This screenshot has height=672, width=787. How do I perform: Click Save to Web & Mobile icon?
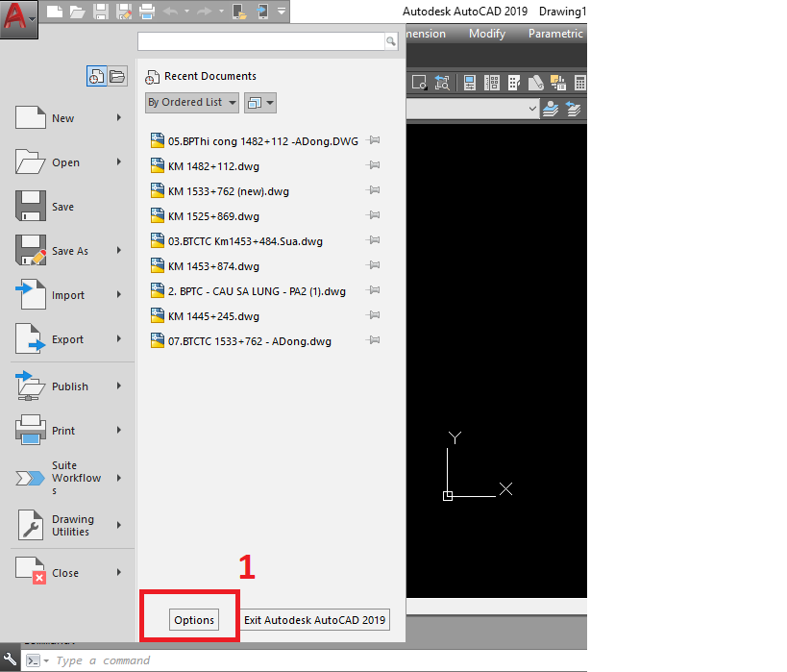pyautogui.click(x=262, y=11)
